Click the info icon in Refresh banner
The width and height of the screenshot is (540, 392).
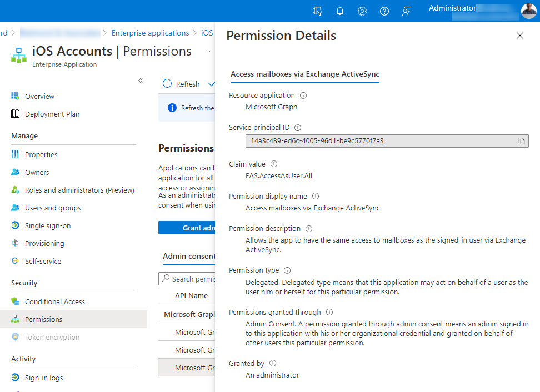[172, 108]
